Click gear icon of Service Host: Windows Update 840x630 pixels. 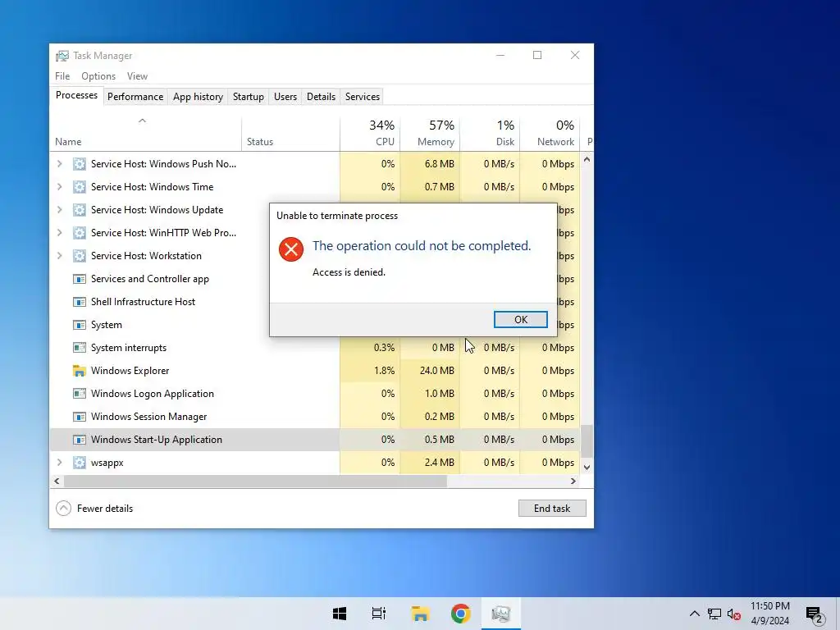tap(80, 210)
